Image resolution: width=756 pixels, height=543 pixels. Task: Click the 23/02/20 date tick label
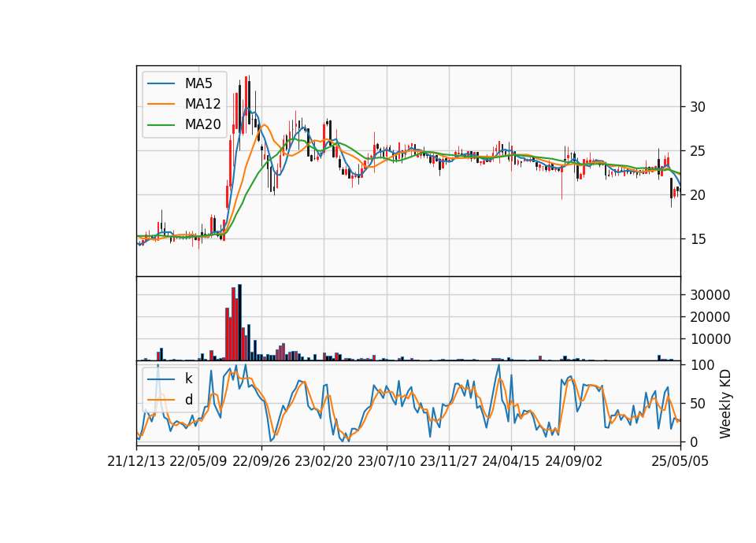coord(324,462)
